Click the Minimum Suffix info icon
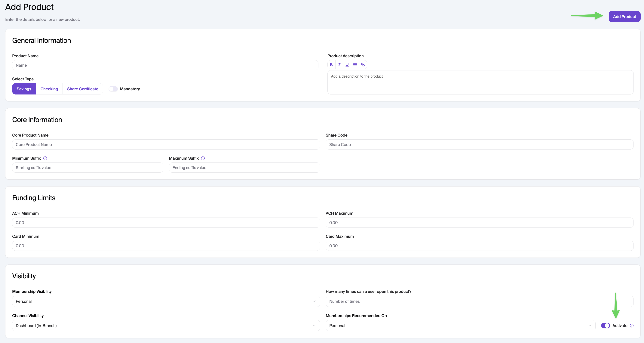This screenshot has height=343, width=644. pos(45,158)
